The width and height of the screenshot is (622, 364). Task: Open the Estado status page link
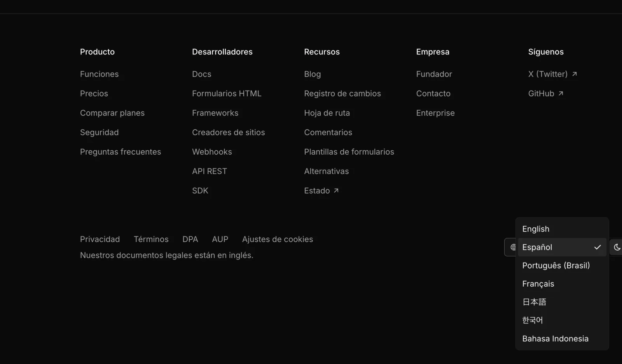pyautogui.click(x=321, y=190)
